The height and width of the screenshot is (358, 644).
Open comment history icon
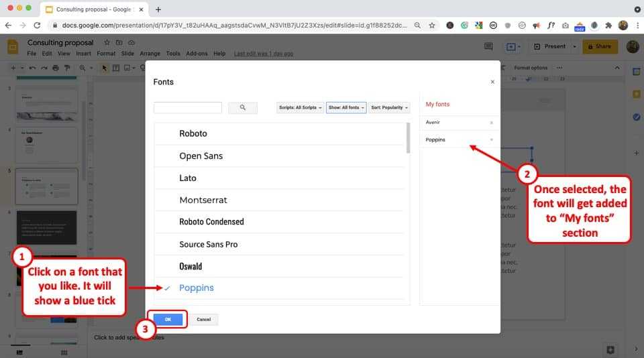488,46
